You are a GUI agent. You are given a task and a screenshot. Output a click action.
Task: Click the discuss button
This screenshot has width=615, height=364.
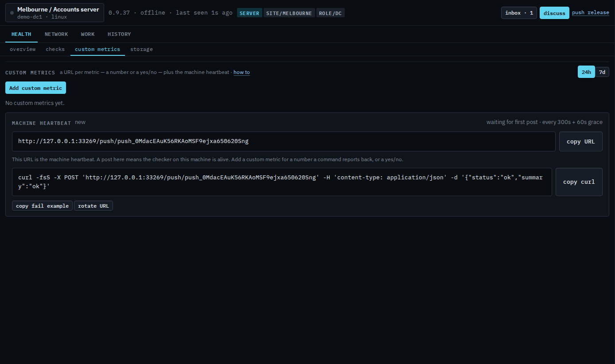(554, 13)
